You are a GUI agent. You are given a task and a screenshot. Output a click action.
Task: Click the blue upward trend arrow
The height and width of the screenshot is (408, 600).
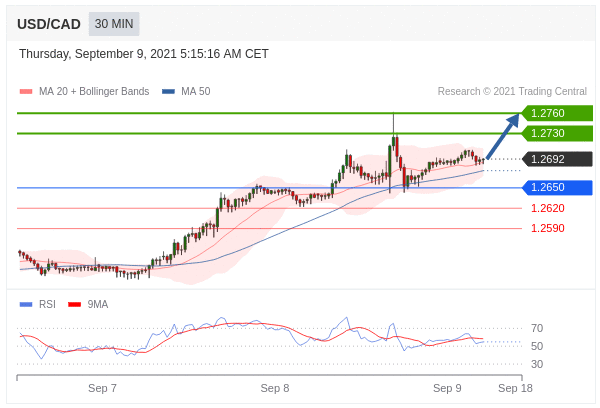(x=504, y=135)
